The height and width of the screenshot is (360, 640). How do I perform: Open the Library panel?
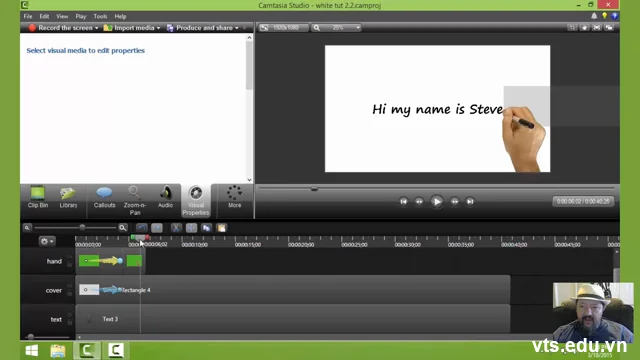68,197
